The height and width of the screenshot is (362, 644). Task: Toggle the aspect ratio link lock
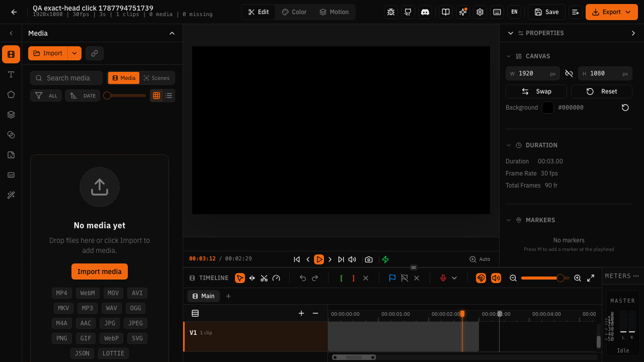pyautogui.click(x=569, y=73)
